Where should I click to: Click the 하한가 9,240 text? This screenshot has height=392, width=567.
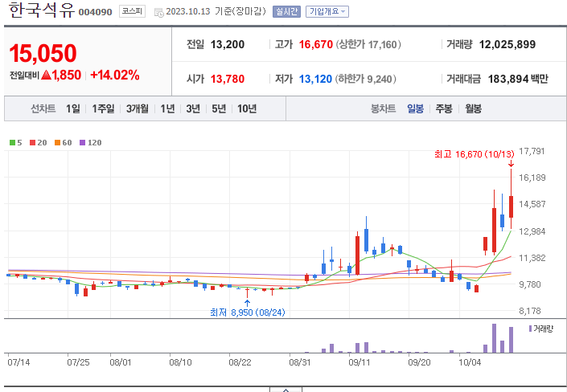click(366, 79)
